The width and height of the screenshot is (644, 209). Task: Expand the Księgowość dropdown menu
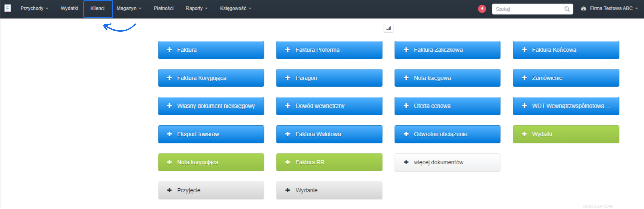[235, 8]
